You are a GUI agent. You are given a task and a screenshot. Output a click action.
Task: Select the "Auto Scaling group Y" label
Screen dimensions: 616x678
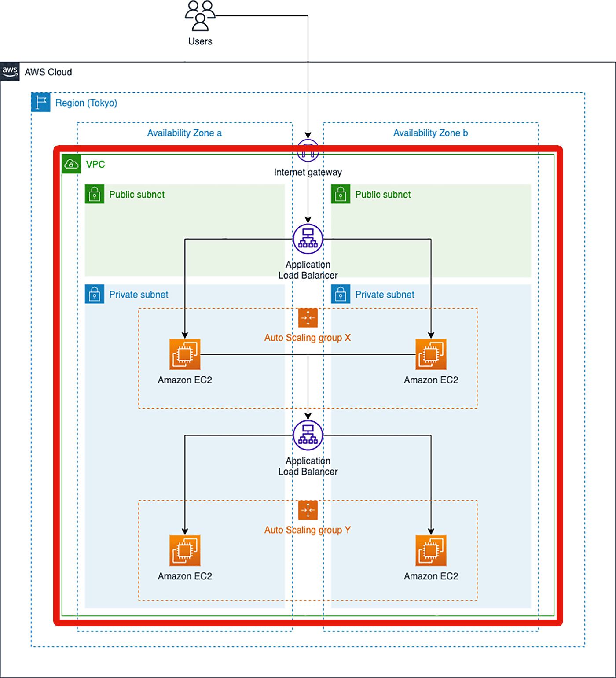[x=308, y=530]
